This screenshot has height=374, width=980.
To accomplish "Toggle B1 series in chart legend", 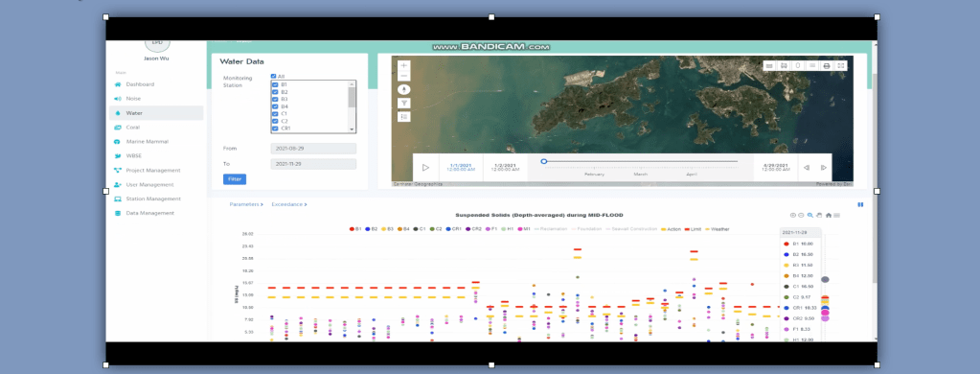I will (x=355, y=229).
